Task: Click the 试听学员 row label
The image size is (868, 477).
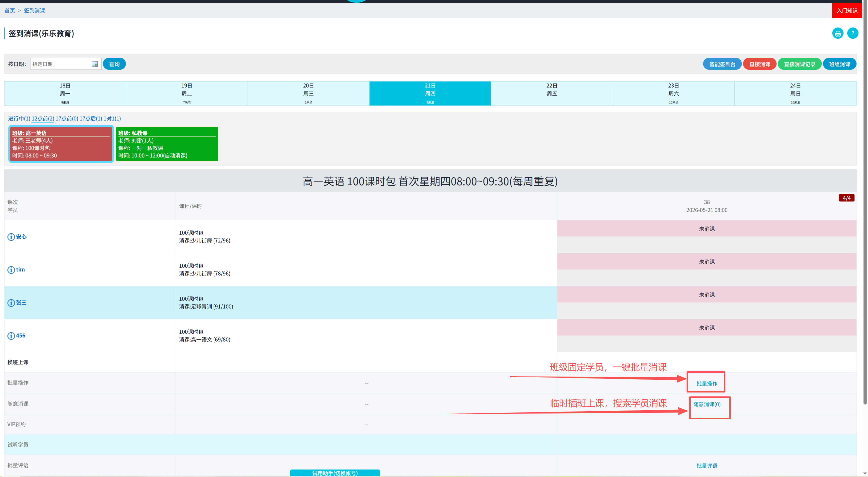Action: point(18,445)
